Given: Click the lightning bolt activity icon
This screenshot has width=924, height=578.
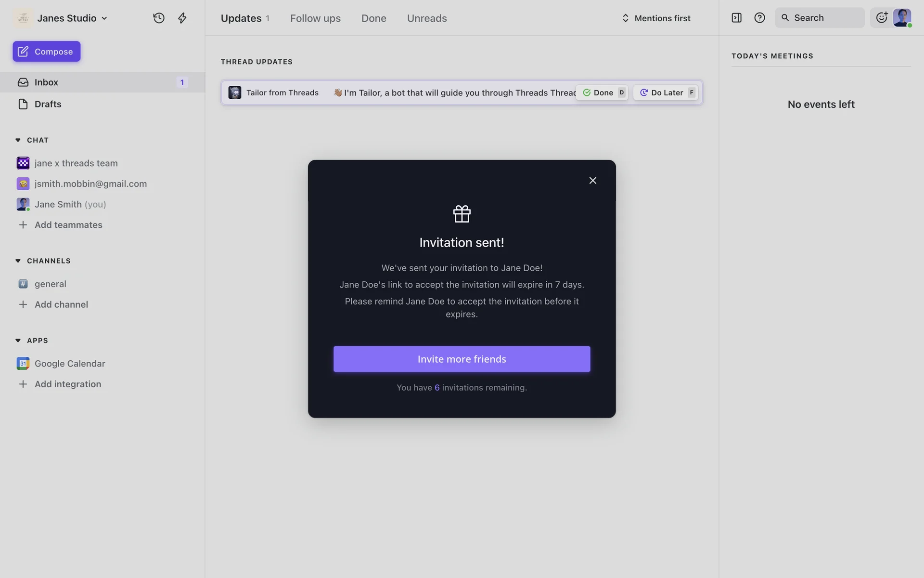Looking at the screenshot, I should [182, 18].
